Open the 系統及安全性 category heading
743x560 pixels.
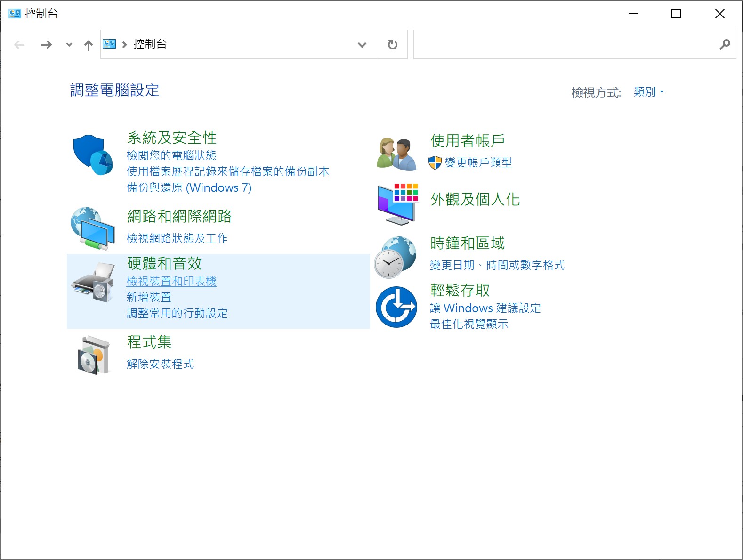172,138
